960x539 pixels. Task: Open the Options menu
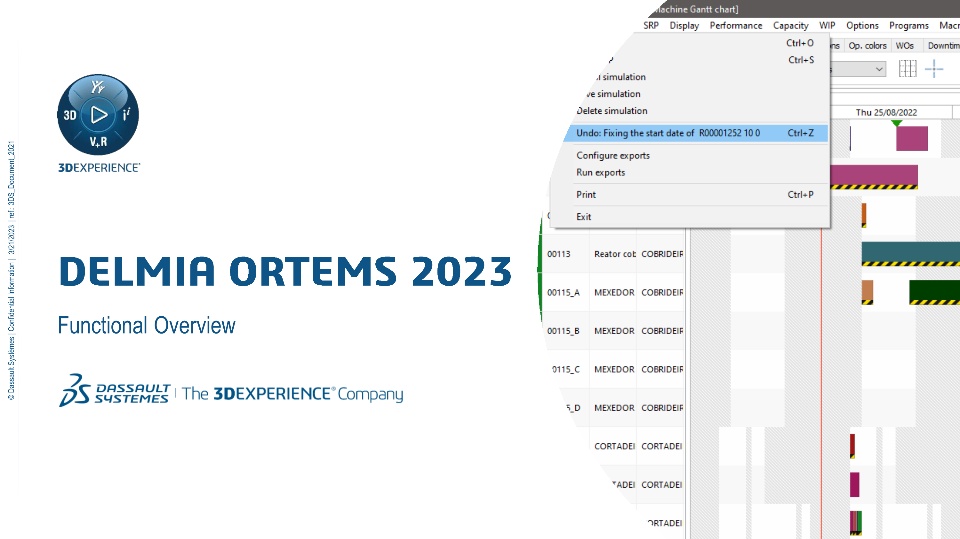click(862, 26)
